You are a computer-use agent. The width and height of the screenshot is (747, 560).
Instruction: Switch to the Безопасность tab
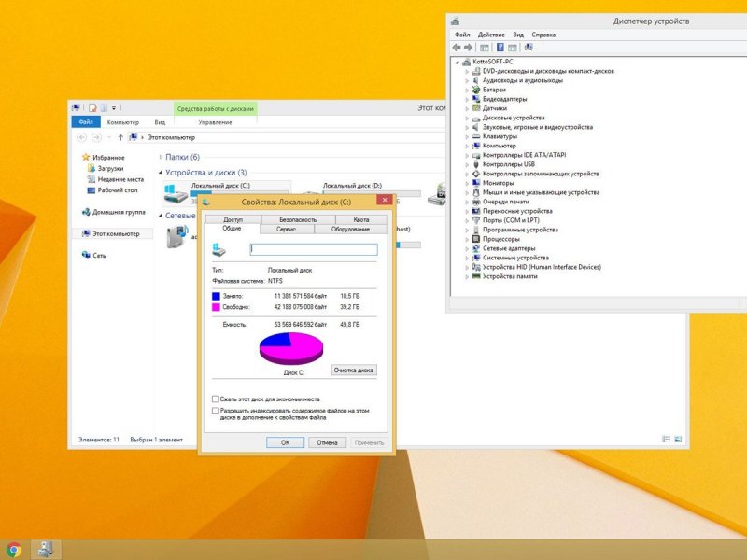[x=298, y=219]
